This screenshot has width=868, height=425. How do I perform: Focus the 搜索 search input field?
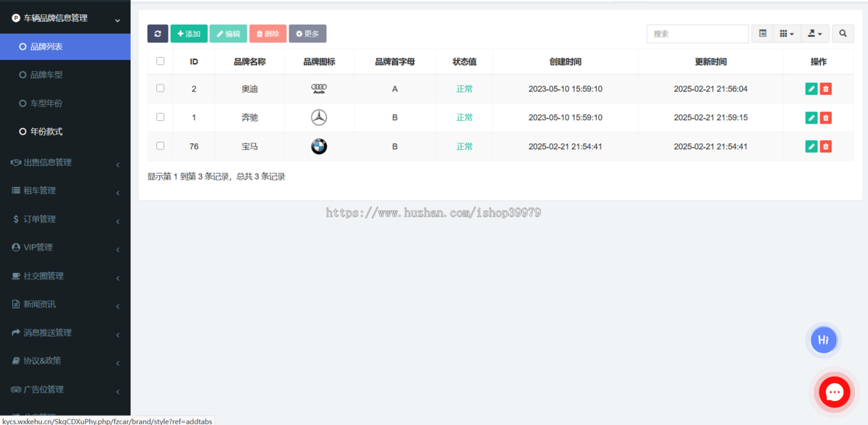click(697, 33)
